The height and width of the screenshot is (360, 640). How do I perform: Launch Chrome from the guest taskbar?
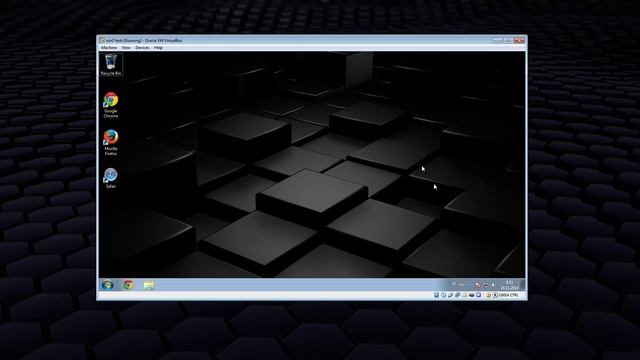pyautogui.click(x=129, y=284)
